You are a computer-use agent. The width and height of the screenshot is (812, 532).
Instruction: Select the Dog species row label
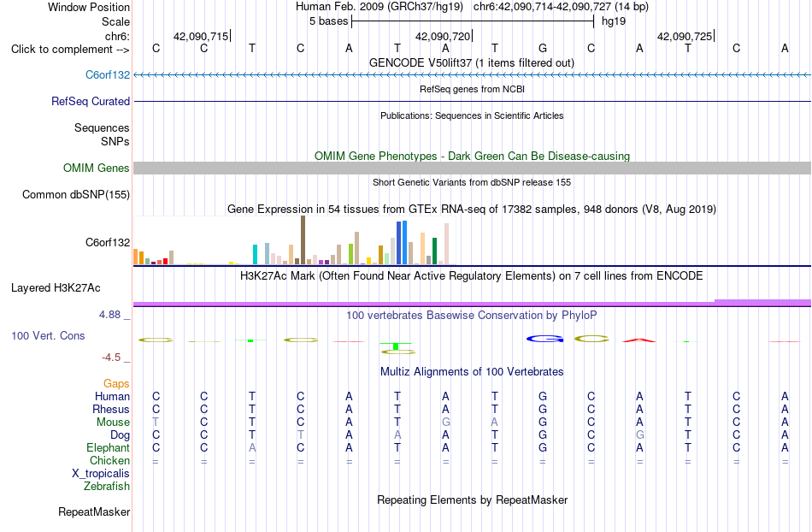[120, 435]
